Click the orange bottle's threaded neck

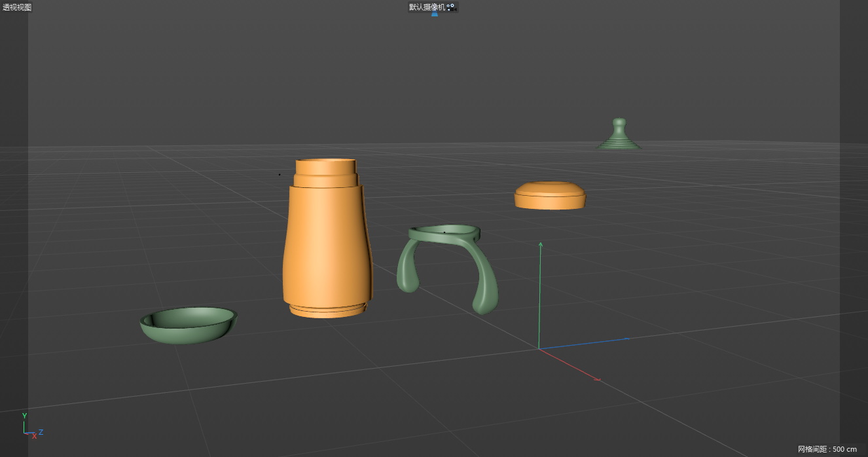(x=326, y=173)
